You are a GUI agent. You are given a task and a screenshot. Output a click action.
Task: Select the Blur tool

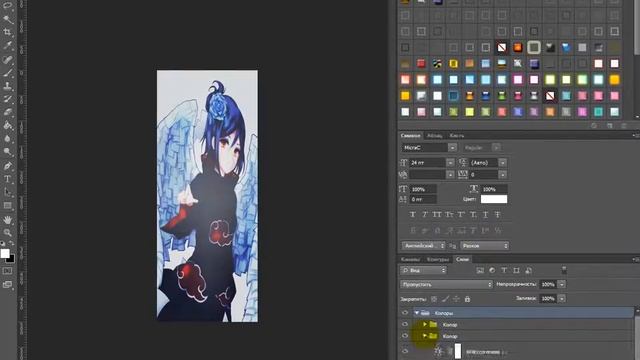pos(7,139)
